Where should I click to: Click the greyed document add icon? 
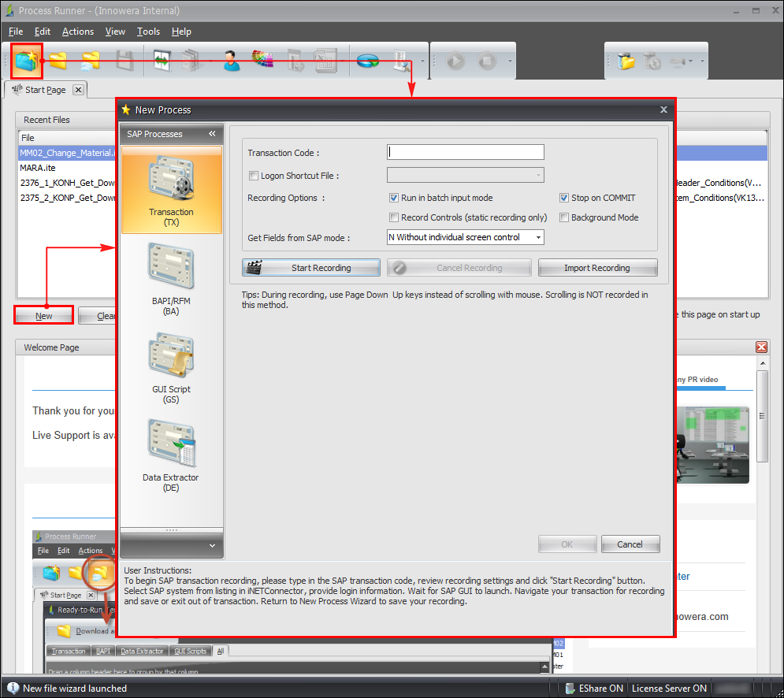coord(295,61)
